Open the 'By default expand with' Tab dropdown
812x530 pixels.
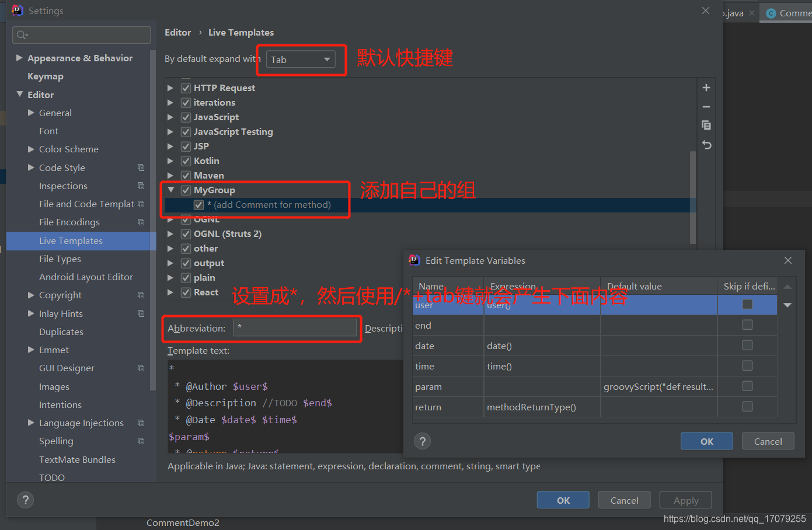[301, 60]
